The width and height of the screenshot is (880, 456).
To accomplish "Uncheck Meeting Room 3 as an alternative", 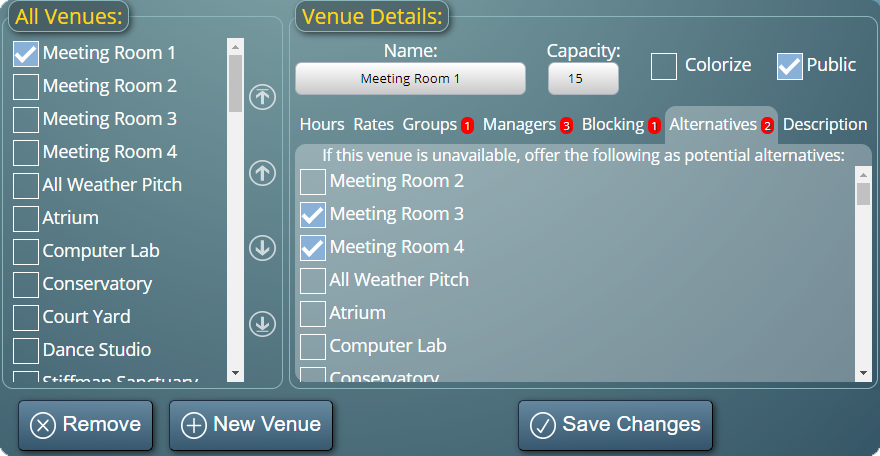I will 313,215.
